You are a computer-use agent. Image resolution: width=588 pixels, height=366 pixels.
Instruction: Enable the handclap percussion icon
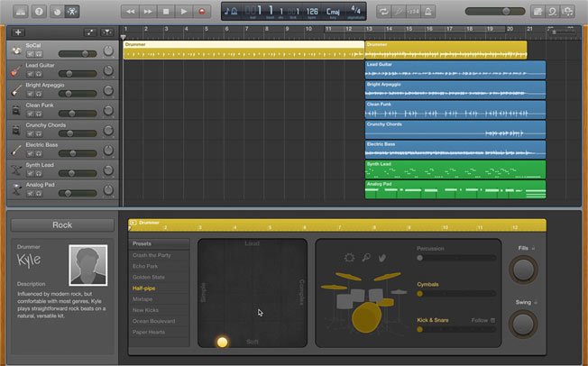pyautogui.click(x=382, y=258)
